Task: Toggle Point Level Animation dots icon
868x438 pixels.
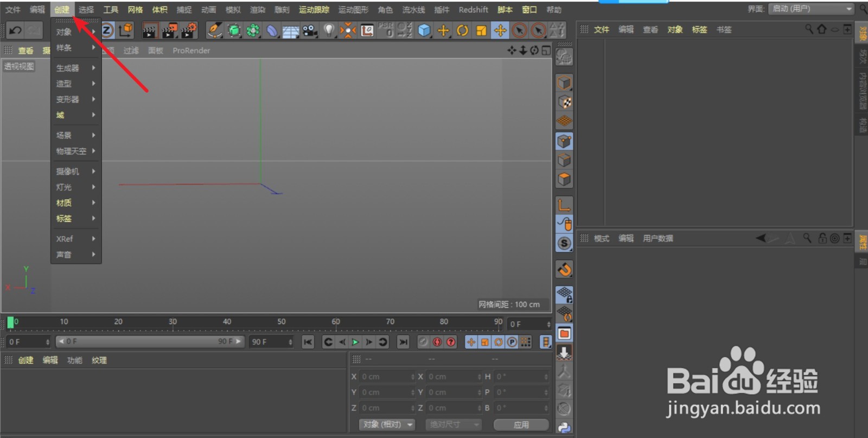Action: (x=525, y=342)
